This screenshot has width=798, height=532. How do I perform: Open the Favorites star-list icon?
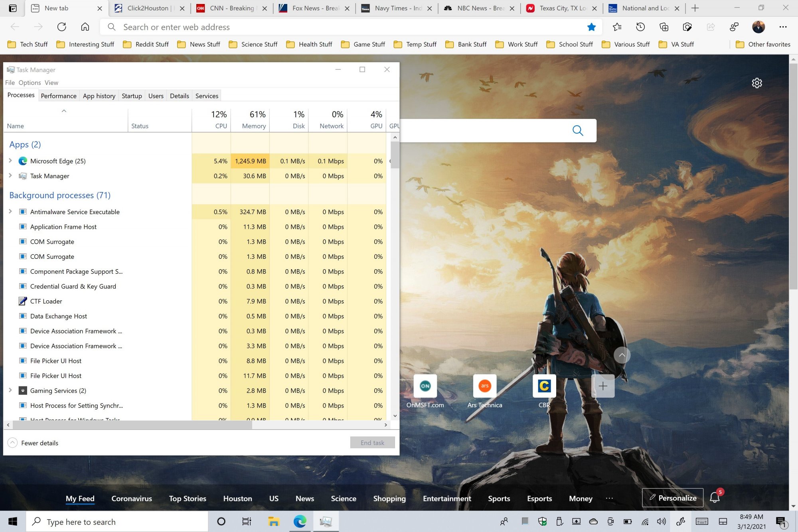(617, 27)
